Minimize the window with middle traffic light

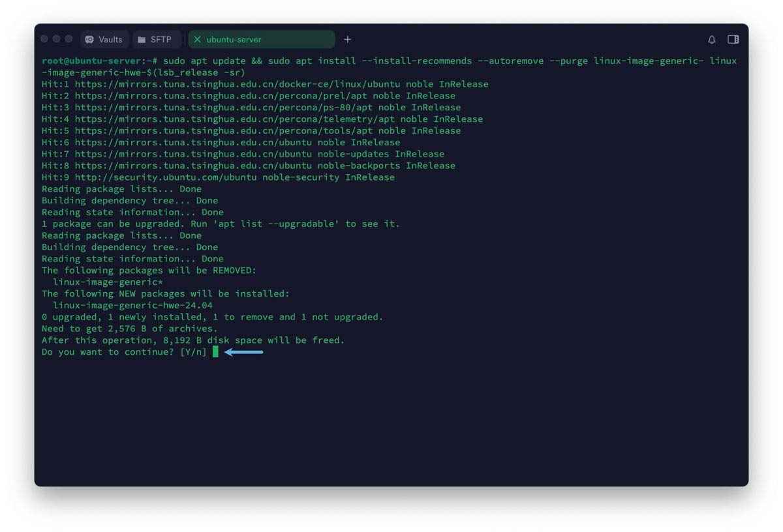[57, 39]
